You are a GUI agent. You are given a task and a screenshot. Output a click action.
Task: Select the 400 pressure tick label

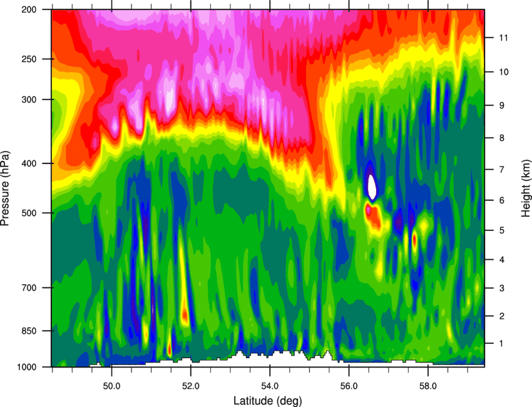point(29,163)
